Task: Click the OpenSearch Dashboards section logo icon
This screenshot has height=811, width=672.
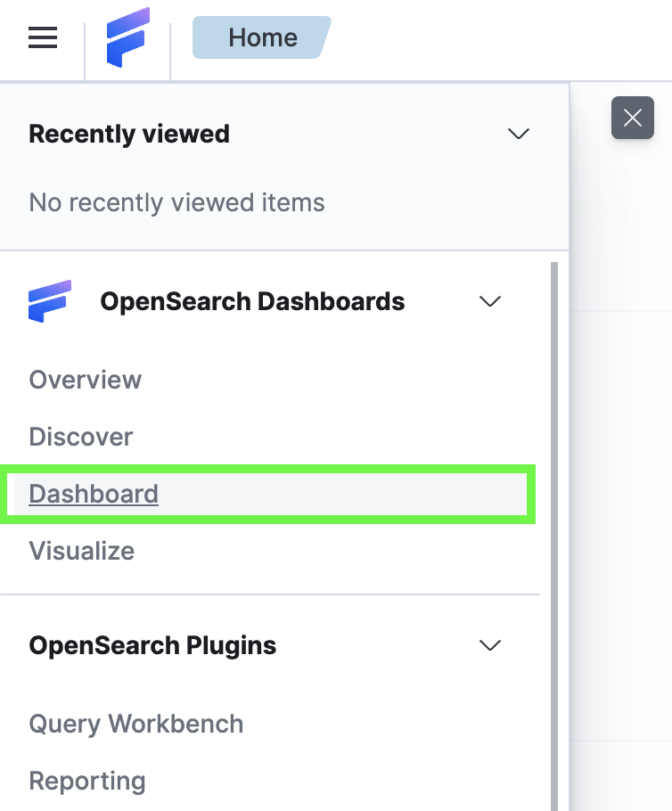Action: pyautogui.click(x=50, y=301)
